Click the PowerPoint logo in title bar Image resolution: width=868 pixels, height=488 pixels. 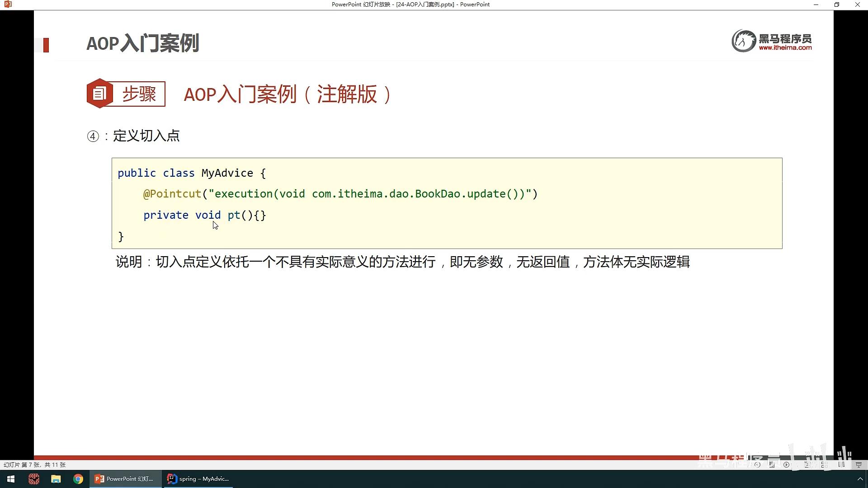click(8, 5)
